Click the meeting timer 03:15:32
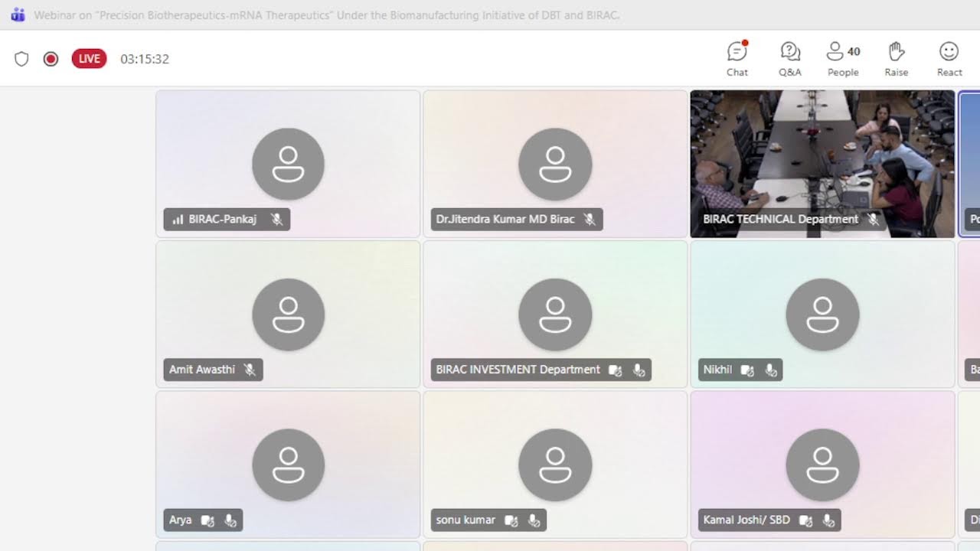The image size is (980, 551). (145, 59)
